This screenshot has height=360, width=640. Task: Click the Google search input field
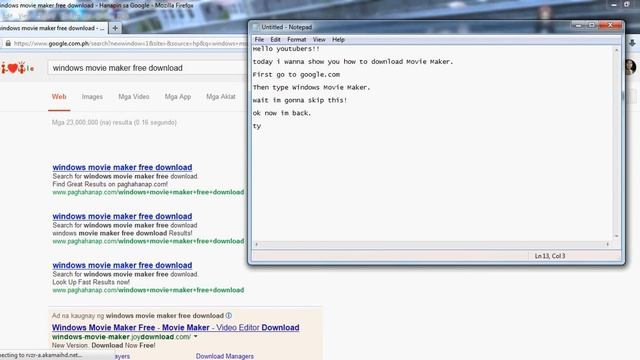click(147, 68)
